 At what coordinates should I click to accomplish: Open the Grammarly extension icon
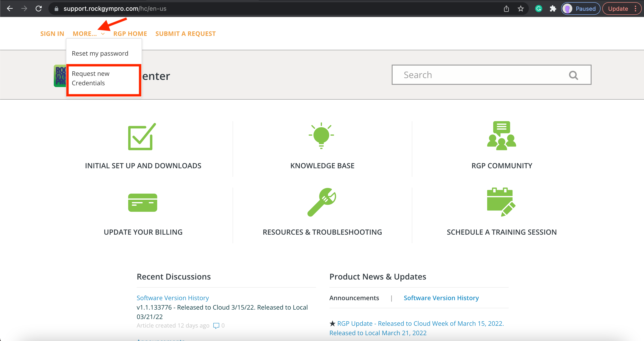click(538, 9)
